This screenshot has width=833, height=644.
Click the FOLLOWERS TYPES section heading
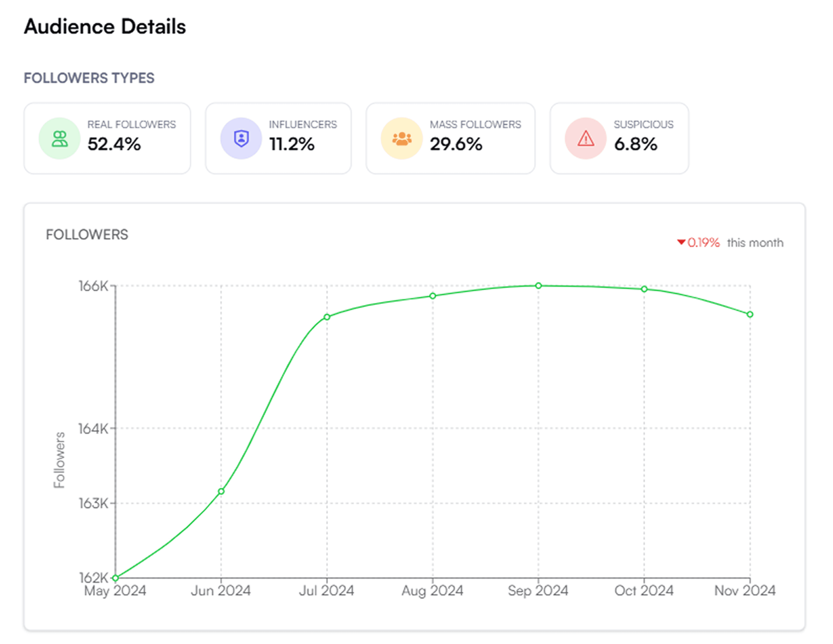point(89,78)
